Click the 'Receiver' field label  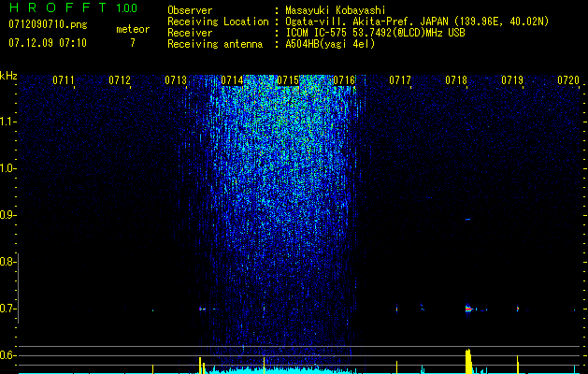click(190, 33)
